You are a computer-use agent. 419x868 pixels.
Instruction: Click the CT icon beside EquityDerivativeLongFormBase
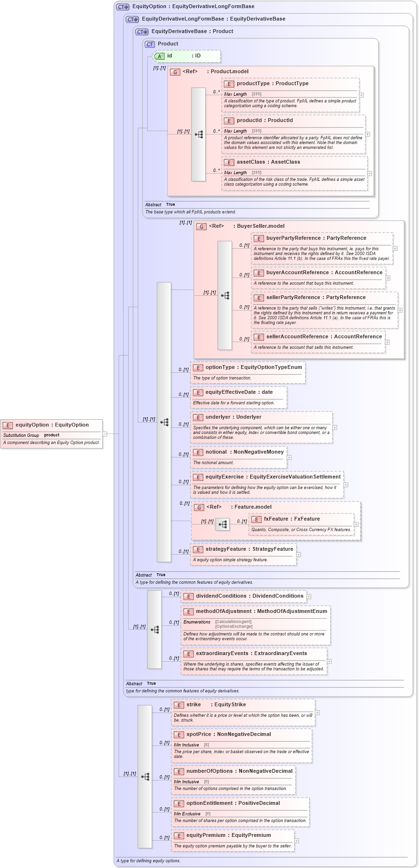point(132,20)
